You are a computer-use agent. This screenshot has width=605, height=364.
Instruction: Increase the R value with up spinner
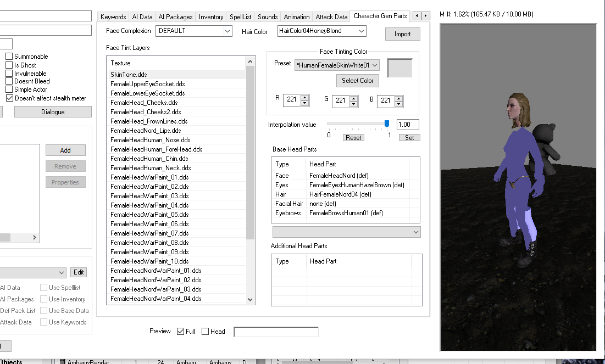[x=305, y=98]
